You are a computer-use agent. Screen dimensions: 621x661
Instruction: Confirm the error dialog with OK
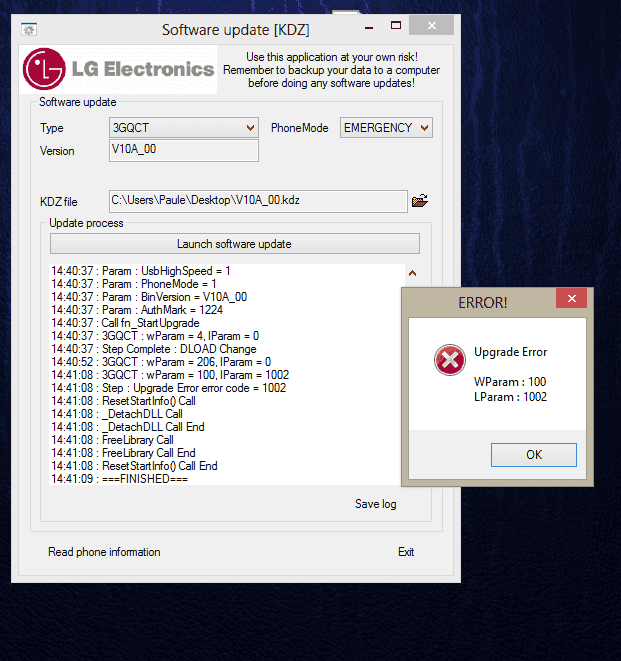point(534,455)
